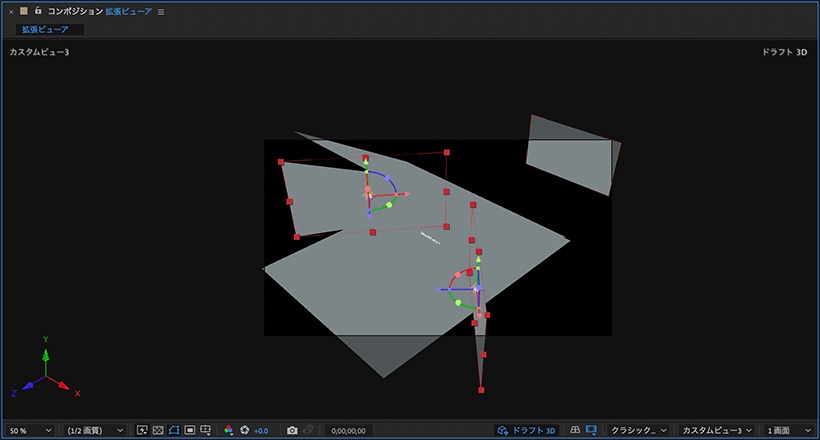Click the Region of Interest icon
This screenshot has width=820, height=440.
click(190, 430)
